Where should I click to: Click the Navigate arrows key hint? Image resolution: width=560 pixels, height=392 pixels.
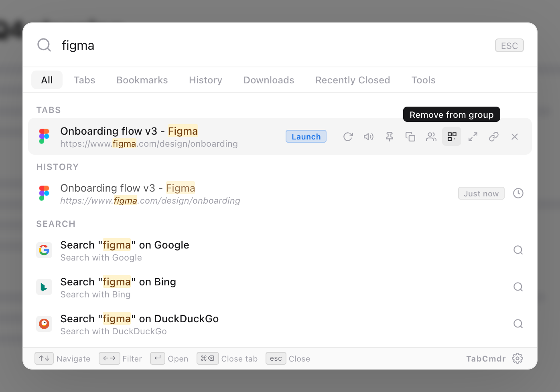click(63, 358)
